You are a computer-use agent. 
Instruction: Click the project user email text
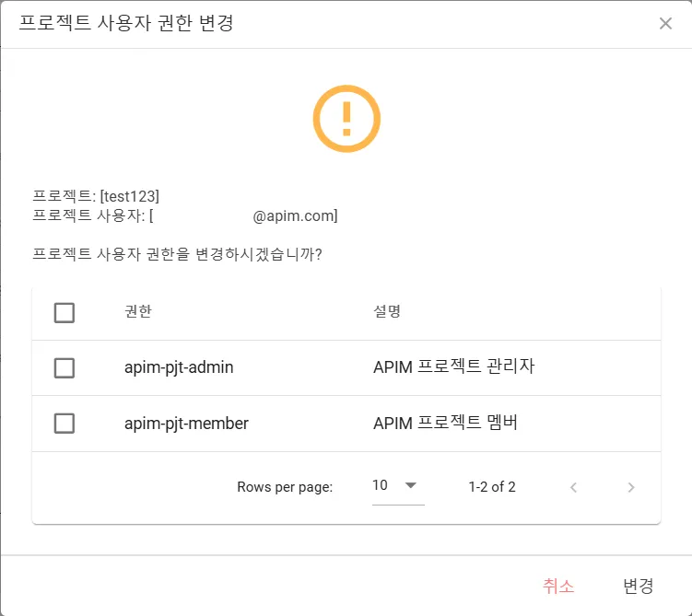pos(243,216)
